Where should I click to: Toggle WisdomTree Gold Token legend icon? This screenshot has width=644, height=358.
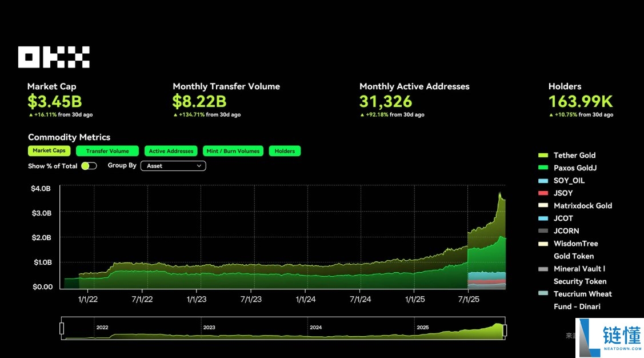coord(543,244)
